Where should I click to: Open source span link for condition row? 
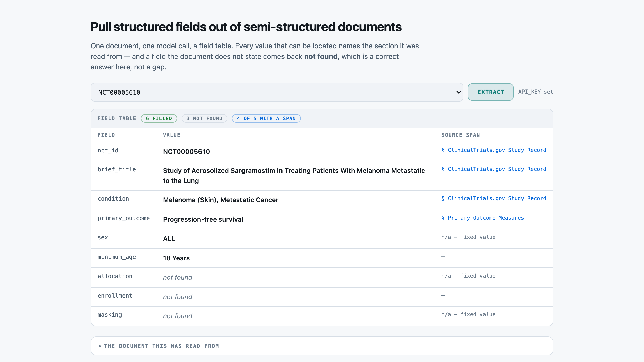[x=494, y=198]
